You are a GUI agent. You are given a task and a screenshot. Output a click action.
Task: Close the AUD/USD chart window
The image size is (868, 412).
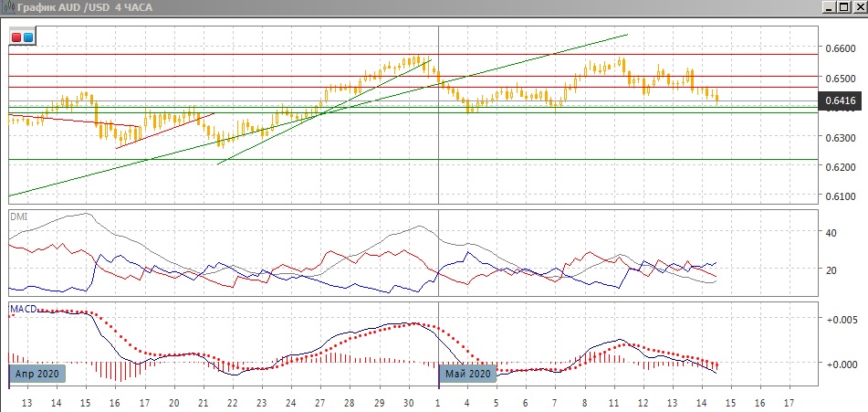coord(859,7)
